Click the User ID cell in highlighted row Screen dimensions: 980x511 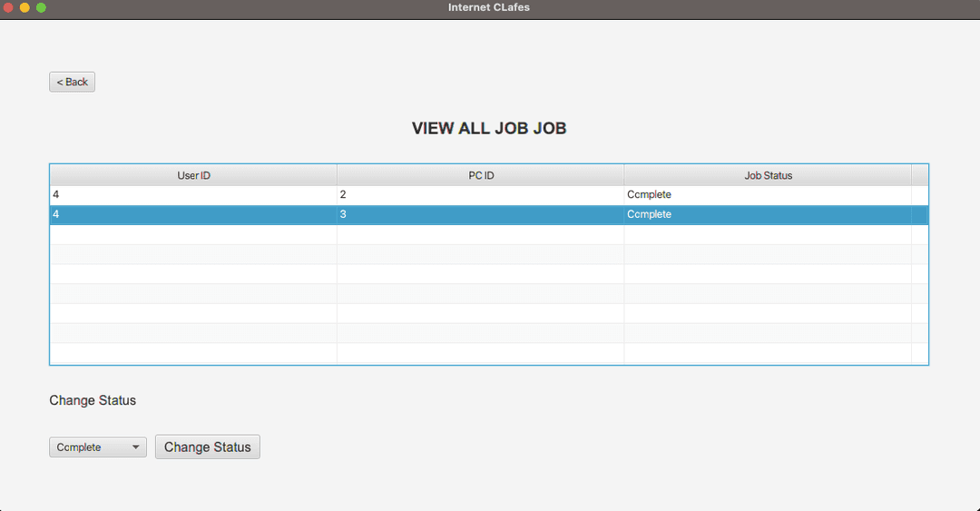pos(193,214)
